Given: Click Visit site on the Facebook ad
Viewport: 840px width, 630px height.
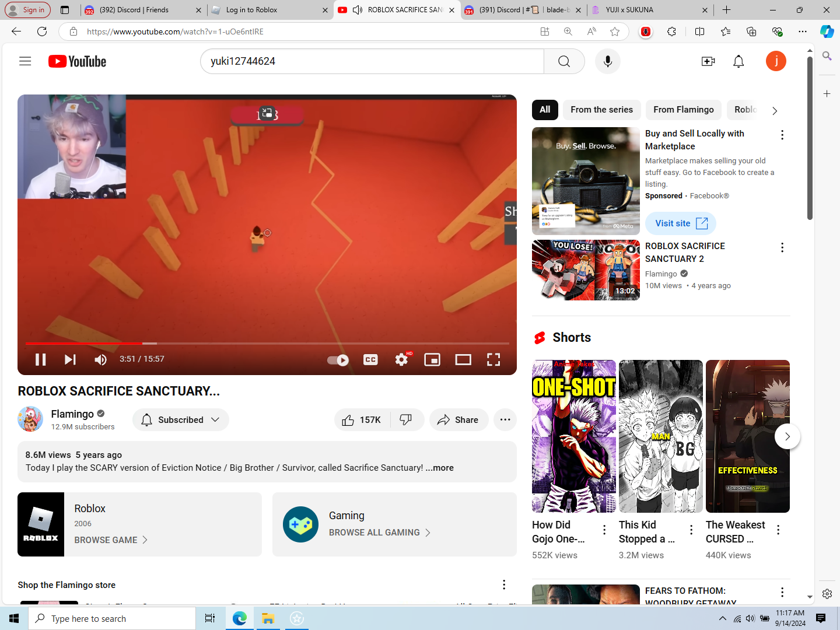Looking at the screenshot, I should 681,223.
